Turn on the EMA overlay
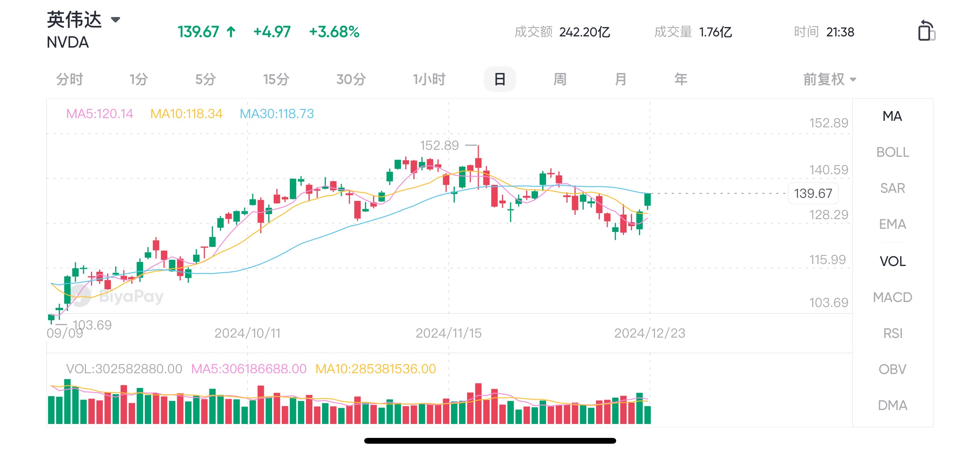This screenshot has height=453, width=980. 893,224
